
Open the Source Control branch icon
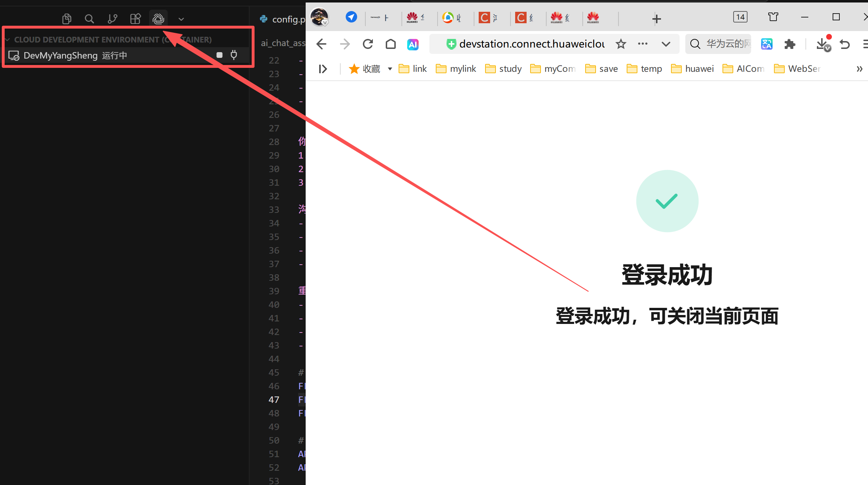112,19
